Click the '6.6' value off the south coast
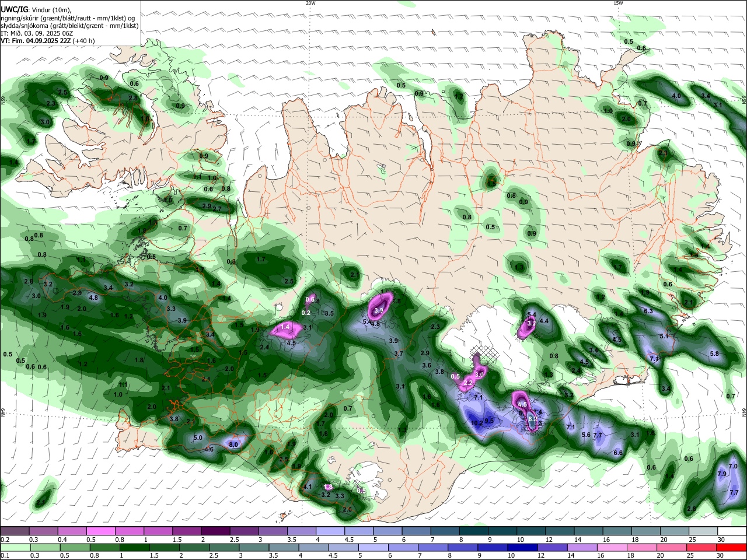This screenshot has width=747, height=560. pos(618,453)
